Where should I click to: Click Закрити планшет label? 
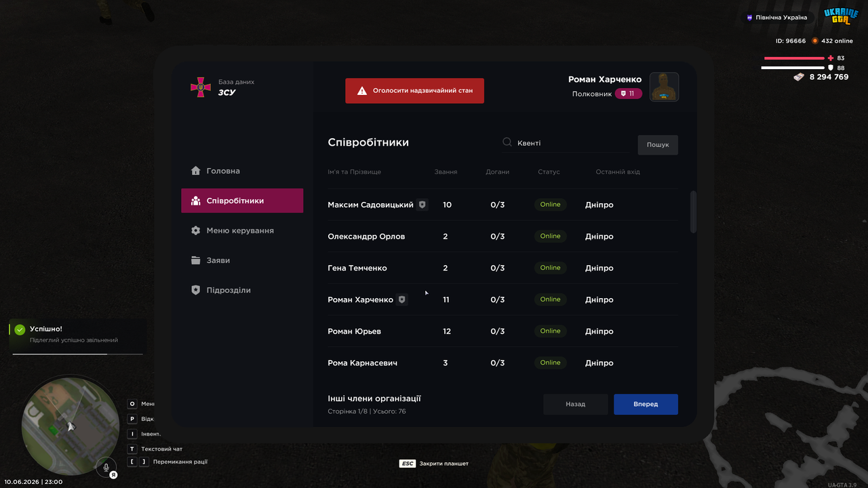click(x=444, y=464)
